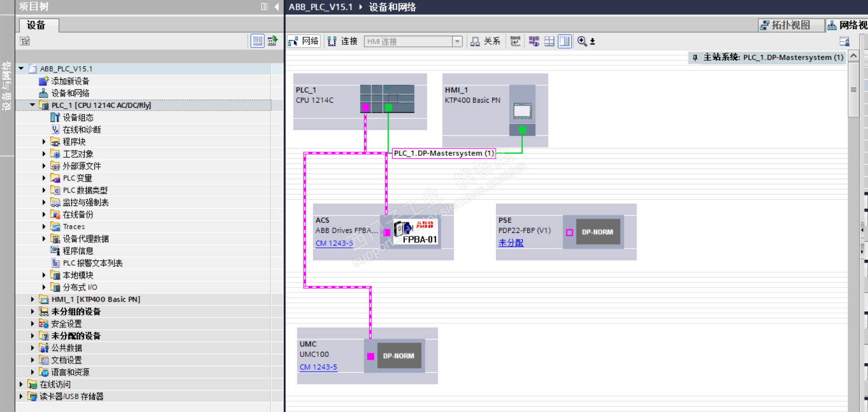Select the HMI_1 KTP400 panel image
Viewport: 868px width, 412px height.
click(522, 110)
